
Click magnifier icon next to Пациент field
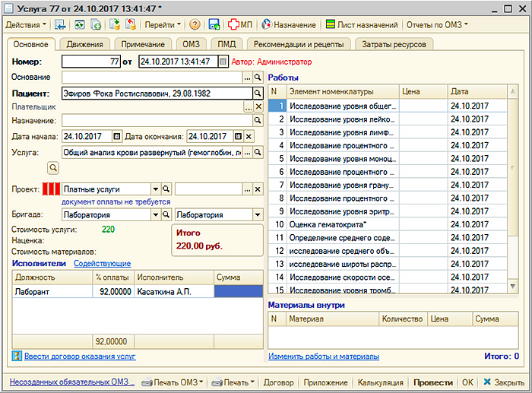coord(258,93)
